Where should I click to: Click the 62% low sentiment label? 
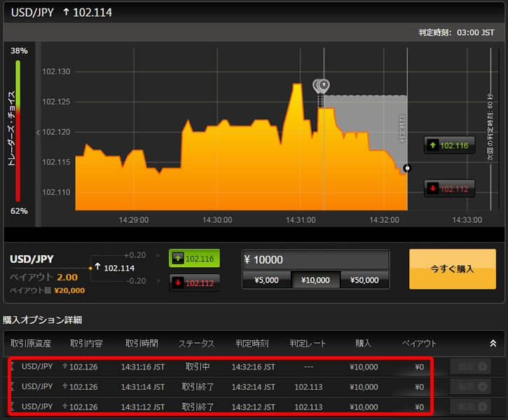19,211
